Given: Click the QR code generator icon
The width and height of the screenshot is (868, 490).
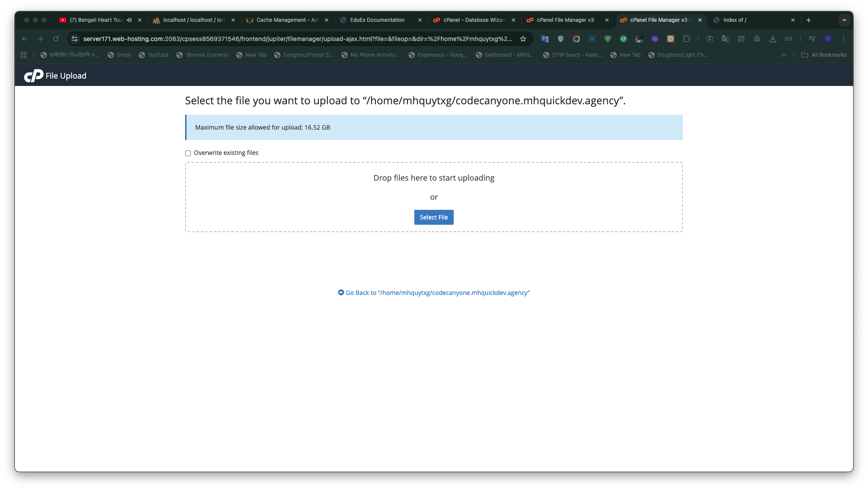Looking at the screenshot, I should tap(741, 39).
